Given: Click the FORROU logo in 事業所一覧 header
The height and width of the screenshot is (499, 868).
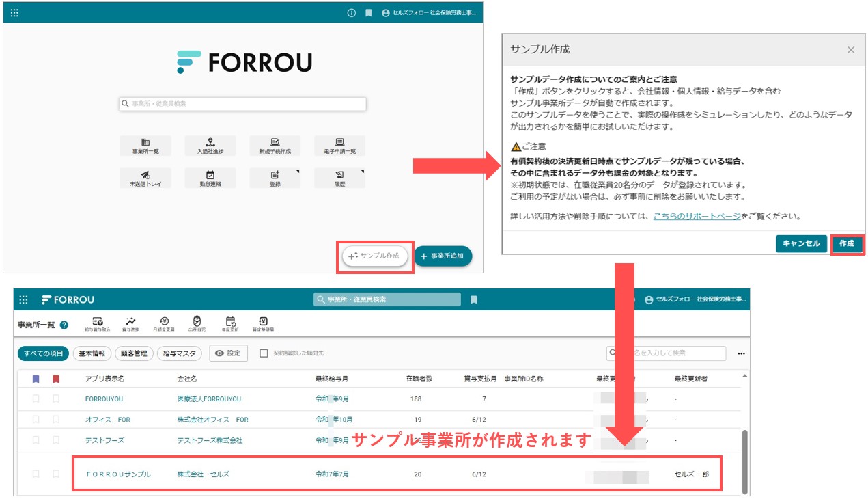Looking at the screenshot, I should tap(68, 299).
